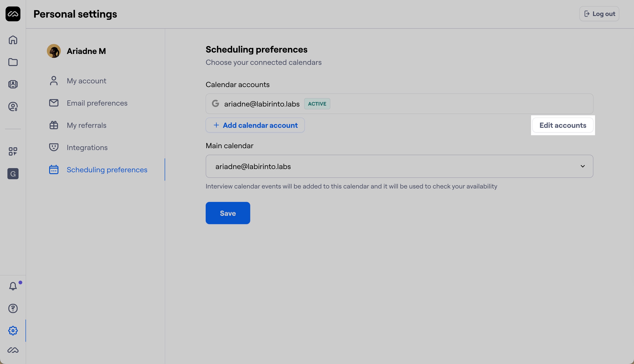Open Integrations section
Viewport: 634px width, 364px height.
tap(87, 147)
